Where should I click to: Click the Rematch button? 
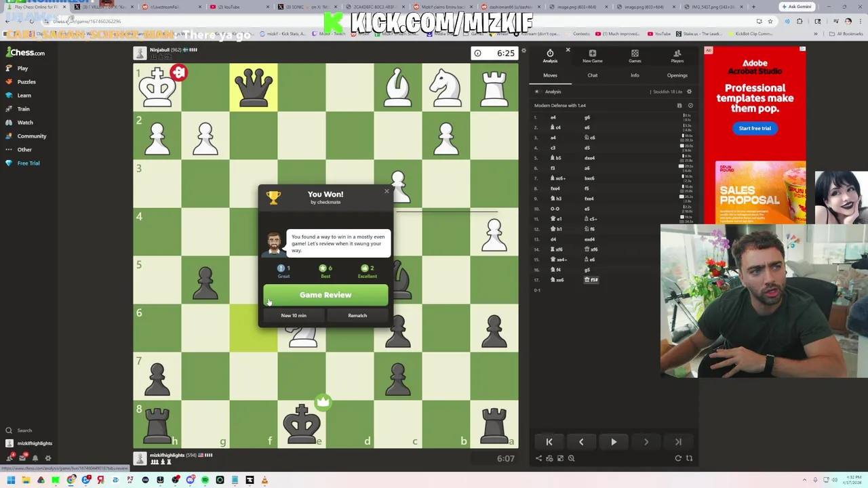click(357, 315)
